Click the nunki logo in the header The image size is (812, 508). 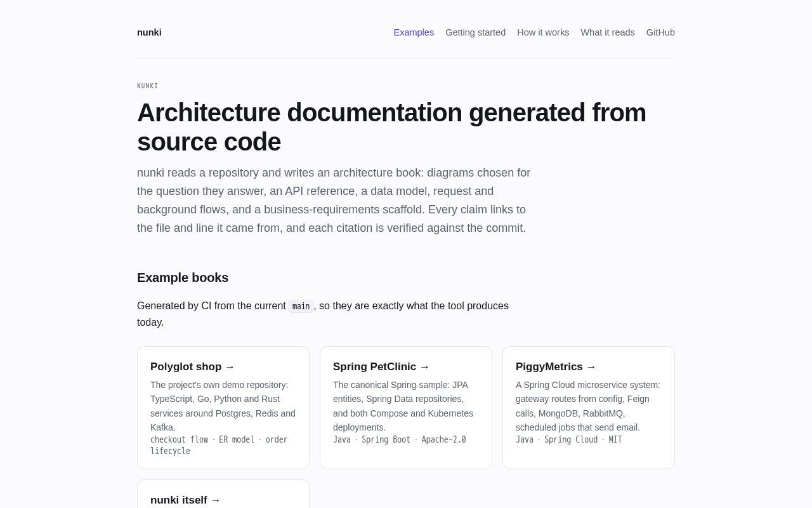(149, 32)
